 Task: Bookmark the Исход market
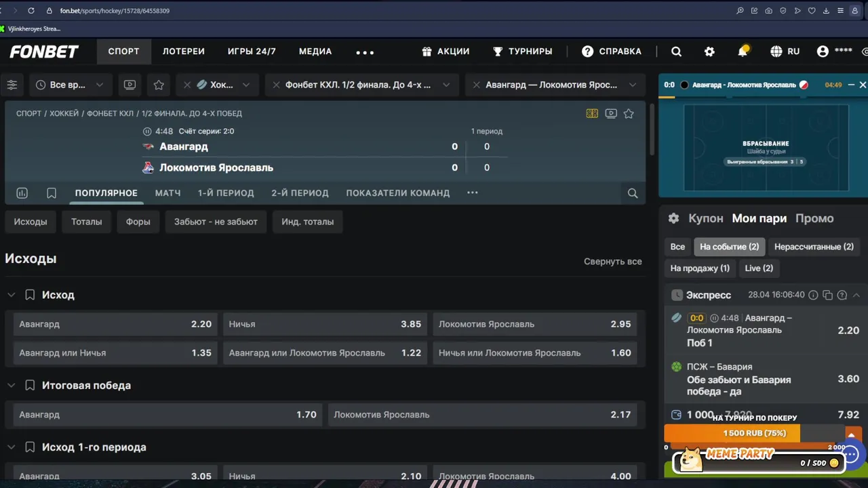(x=30, y=295)
